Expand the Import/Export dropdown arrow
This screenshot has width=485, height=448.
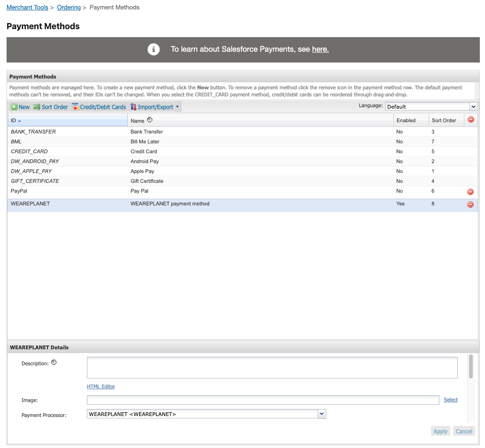point(177,107)
